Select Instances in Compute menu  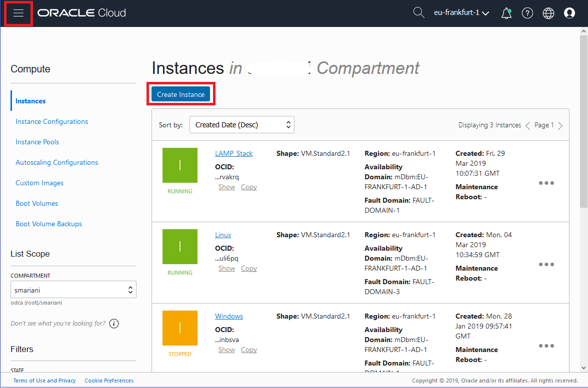tap(30, 101)
